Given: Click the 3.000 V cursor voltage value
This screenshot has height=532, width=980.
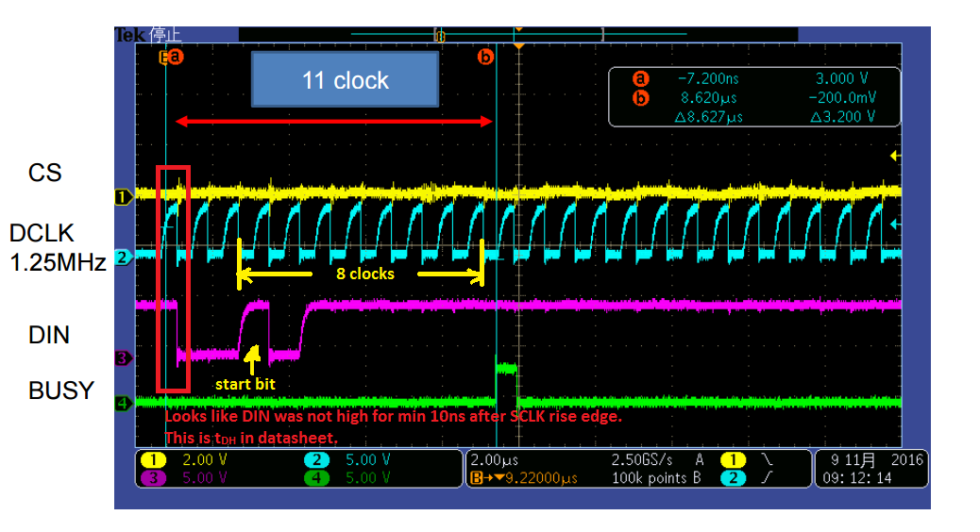Looking at the screenshot, I should pos(842,78).
